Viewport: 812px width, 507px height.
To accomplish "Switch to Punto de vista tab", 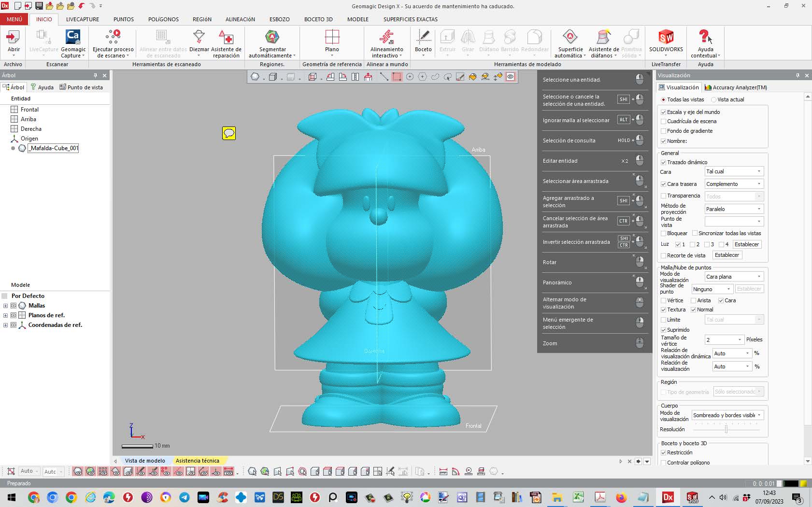I will pos(81,87).
